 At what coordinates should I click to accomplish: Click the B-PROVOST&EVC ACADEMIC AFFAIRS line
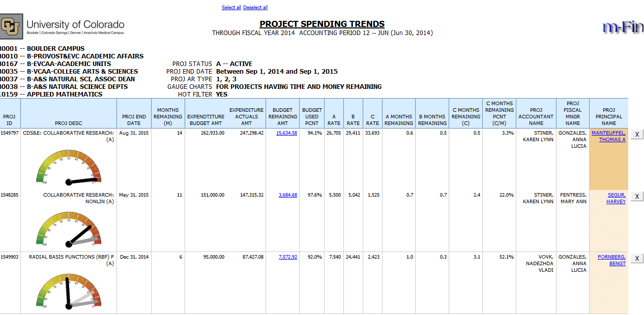tap(72, 56)
